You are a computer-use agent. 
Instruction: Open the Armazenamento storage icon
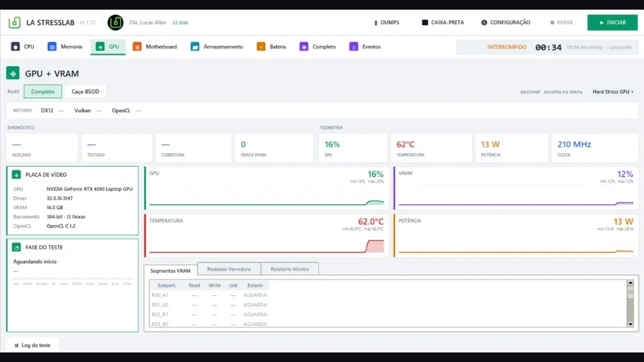pyautogui.click(x=195, y=47)
